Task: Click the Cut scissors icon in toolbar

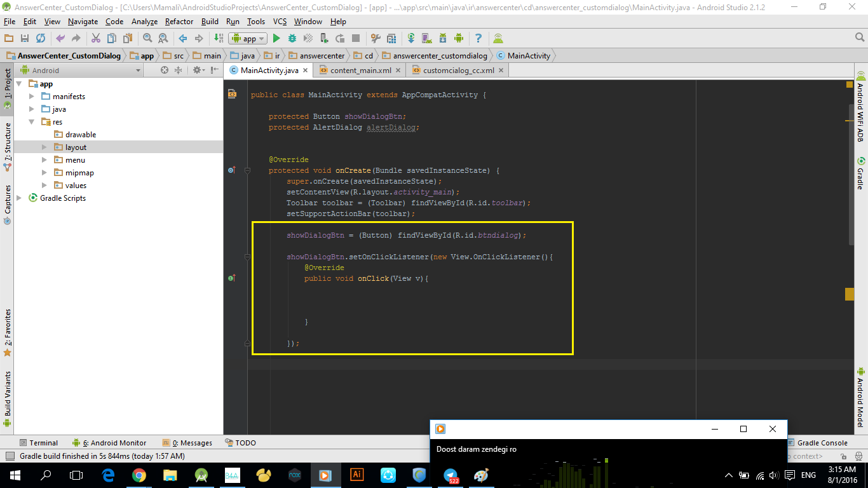Action: (x=95, y=39)
